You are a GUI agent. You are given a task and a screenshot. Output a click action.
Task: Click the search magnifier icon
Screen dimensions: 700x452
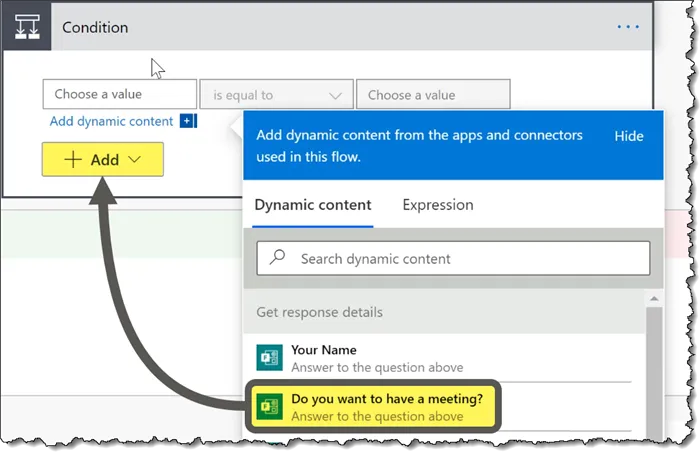pos(278,258)
